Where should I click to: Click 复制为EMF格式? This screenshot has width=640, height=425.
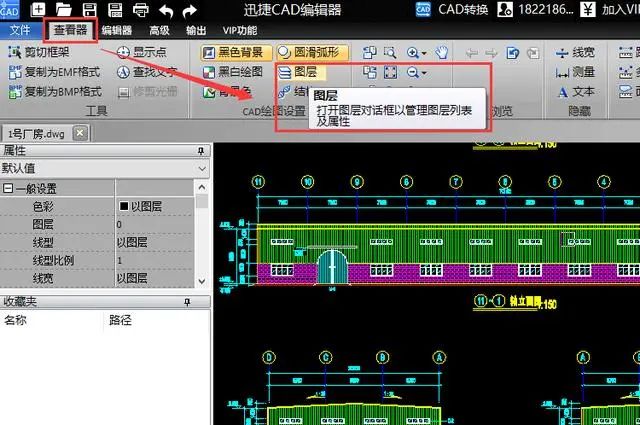click(54, 72)
